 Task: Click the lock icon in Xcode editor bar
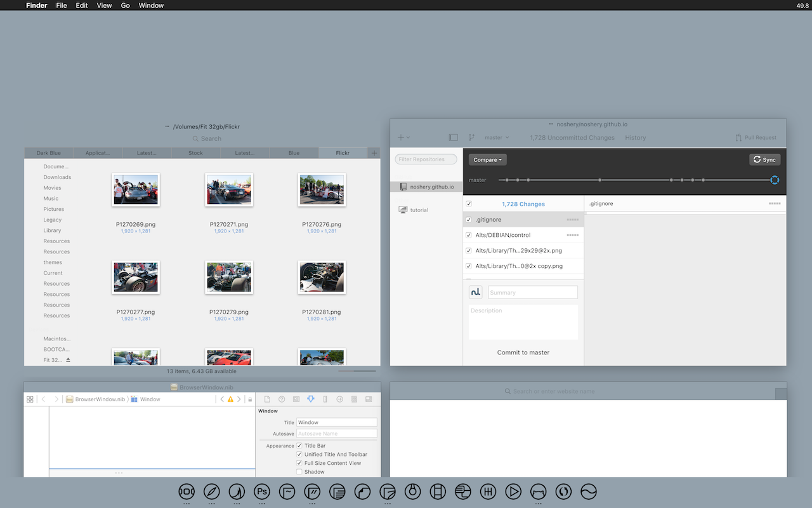pos(250,399)
